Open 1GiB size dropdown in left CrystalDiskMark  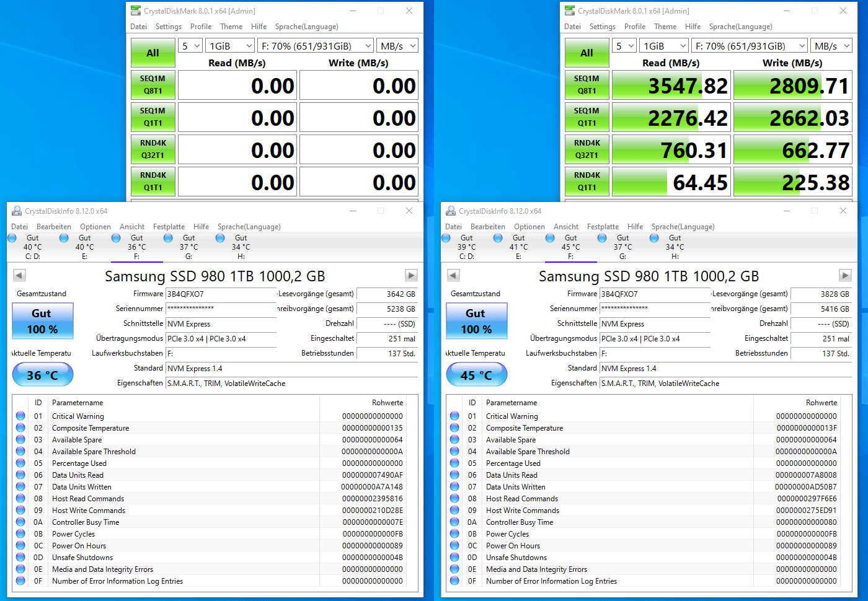point(231,46)
